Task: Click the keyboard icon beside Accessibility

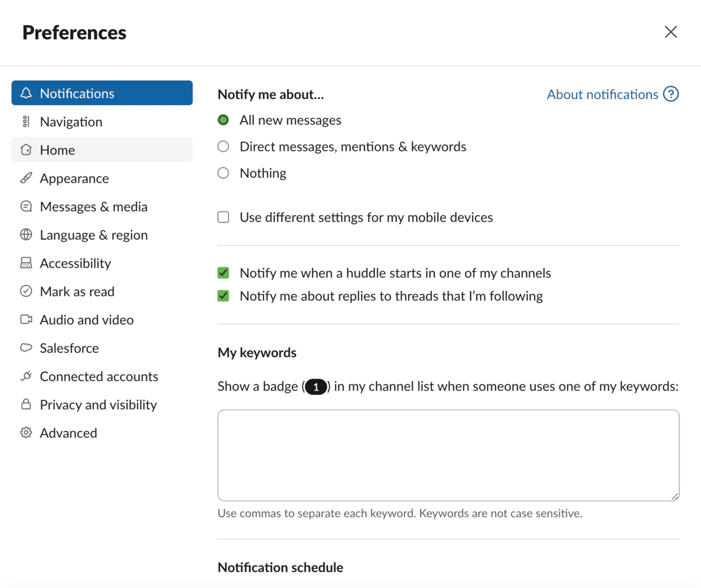Action: (26, 263)
